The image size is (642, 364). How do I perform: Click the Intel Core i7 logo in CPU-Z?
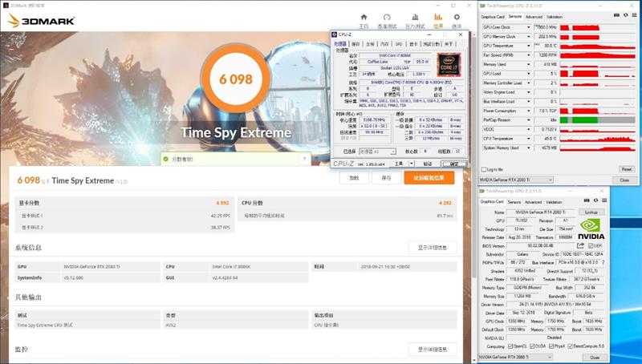449,65
